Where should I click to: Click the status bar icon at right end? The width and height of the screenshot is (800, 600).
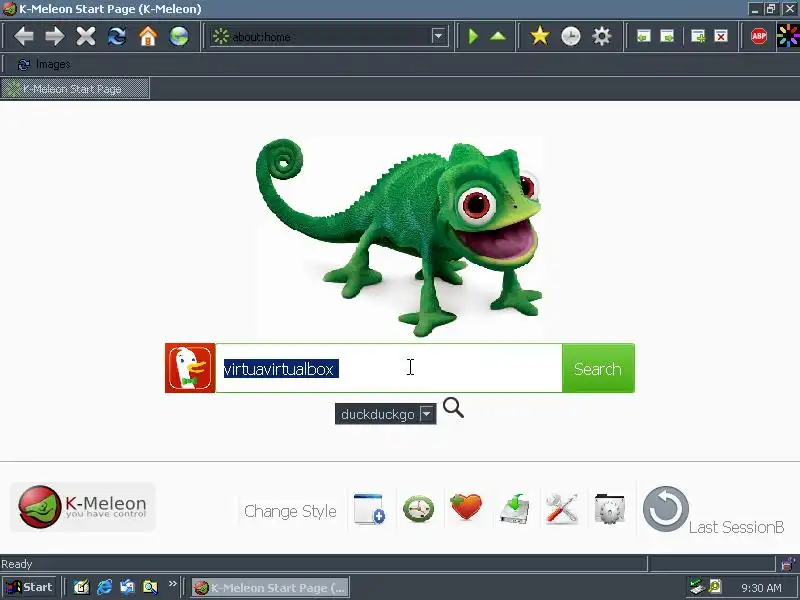789,564
